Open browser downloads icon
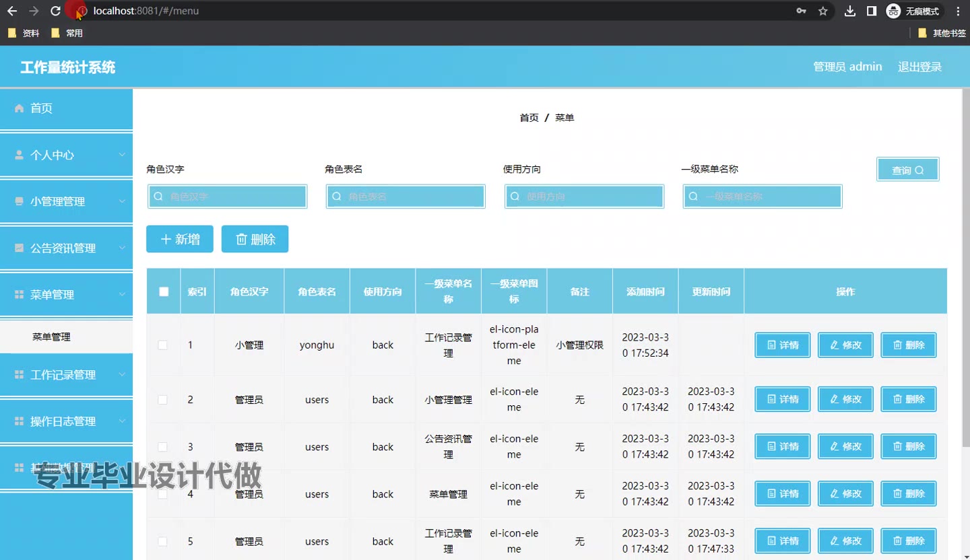 (x=850, y=11)
